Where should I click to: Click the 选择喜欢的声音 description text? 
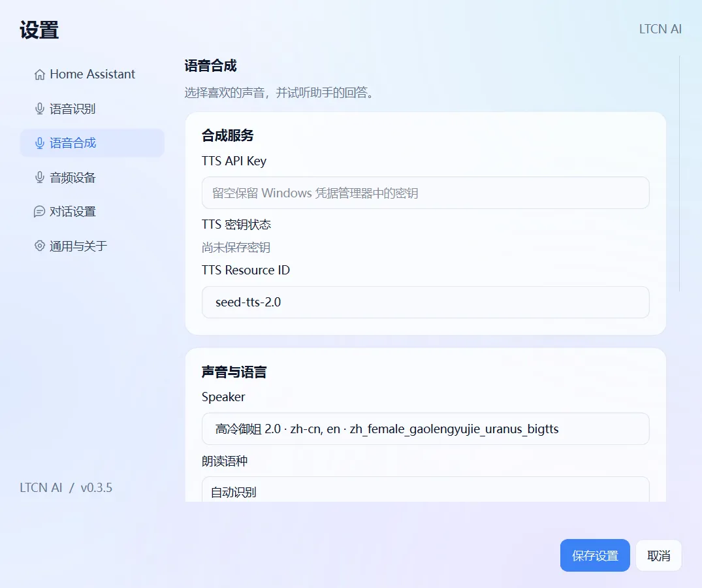pos(279,93)
